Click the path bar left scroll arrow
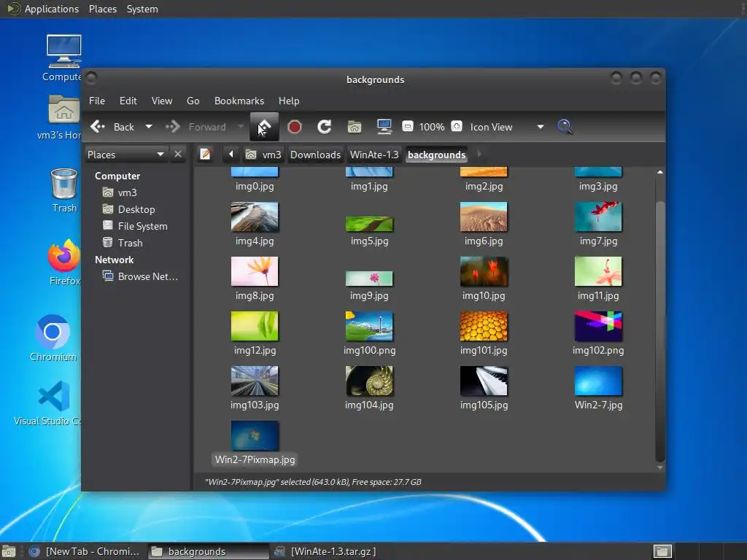Viewport: 747px width, 560px height. pos(231,155)
